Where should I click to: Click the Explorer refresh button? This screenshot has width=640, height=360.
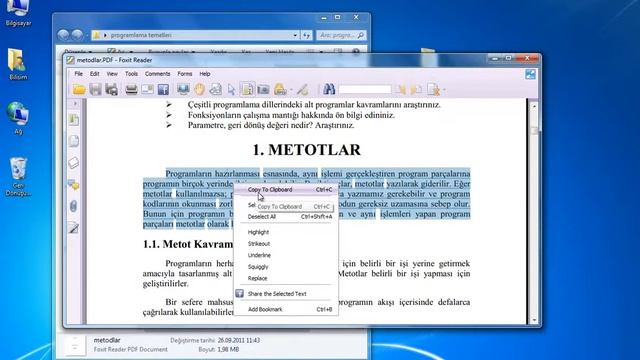pyautogui.click(x=307, y=36)
